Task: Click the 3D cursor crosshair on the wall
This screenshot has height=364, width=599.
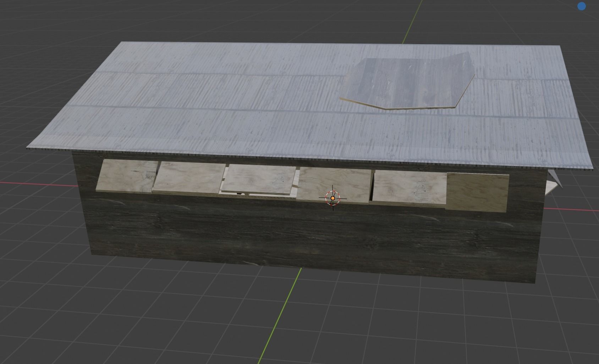Action: coord(333,198)
